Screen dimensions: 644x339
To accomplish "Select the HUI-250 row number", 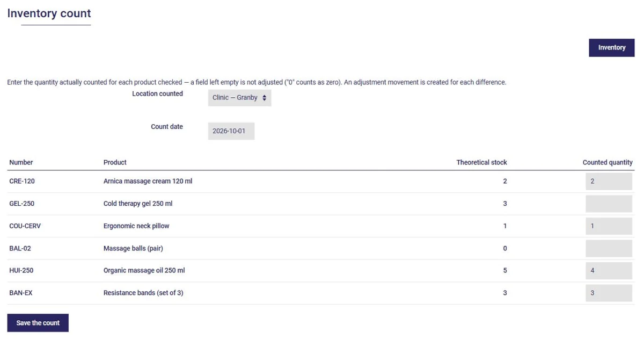I will point(21,270).
